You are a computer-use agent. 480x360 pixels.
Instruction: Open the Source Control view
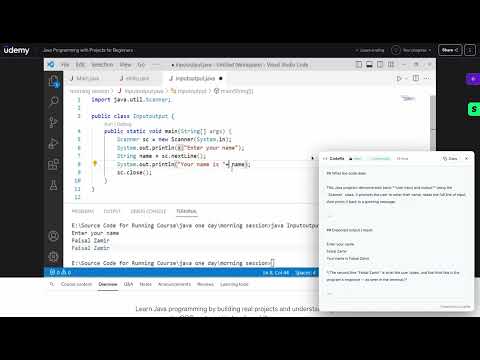53,122
